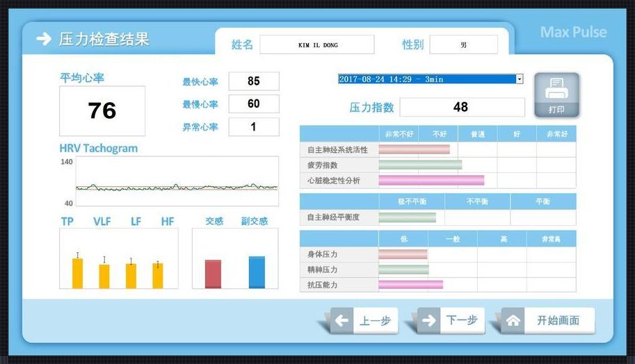Screen dimensions: 635x364
Task: Click the 精神压力 progress bar
Action: (x=404, y=270)
